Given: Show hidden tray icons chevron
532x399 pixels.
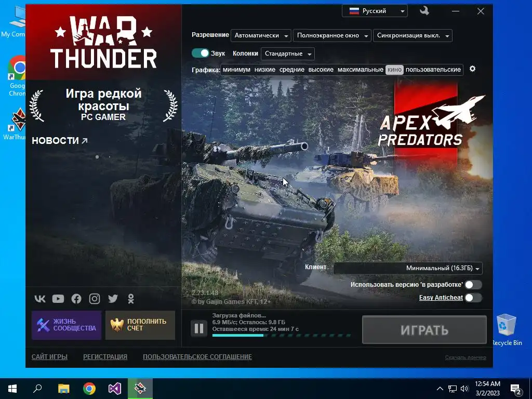Looking at the screenshot, I should click(440, 389).
